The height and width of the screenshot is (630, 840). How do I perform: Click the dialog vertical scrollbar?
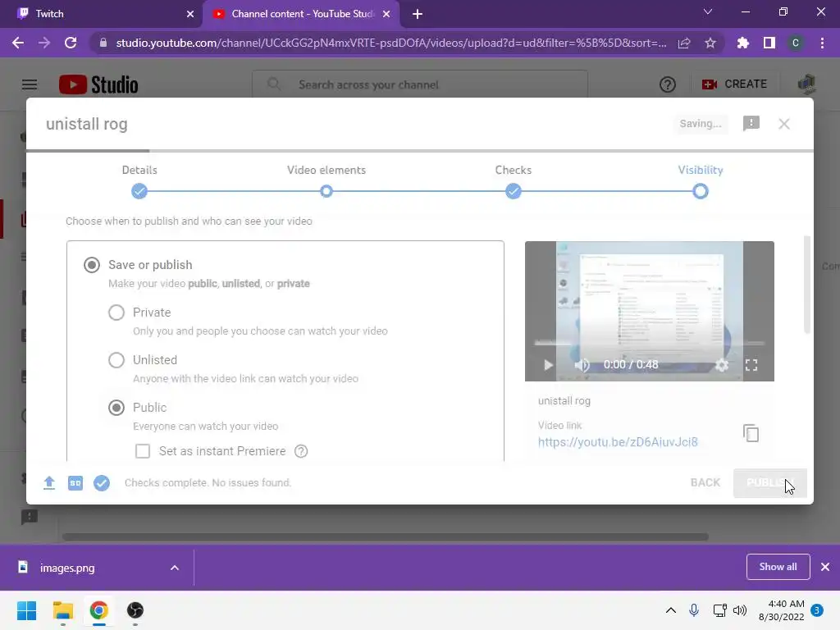point(807,285)
